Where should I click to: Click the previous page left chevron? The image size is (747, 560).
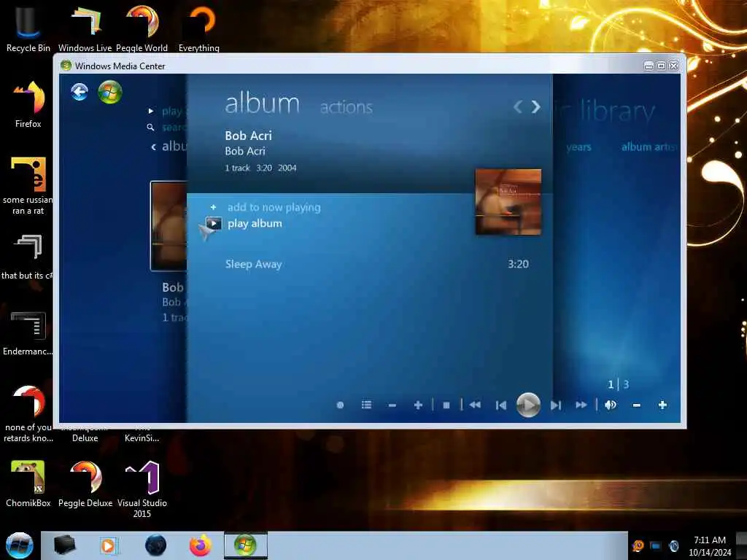tap(518, 106)
